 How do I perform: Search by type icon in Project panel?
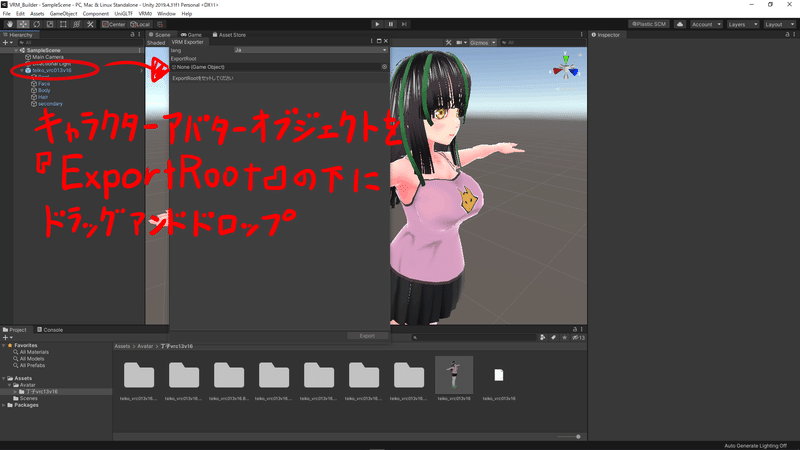click(542, 337)
